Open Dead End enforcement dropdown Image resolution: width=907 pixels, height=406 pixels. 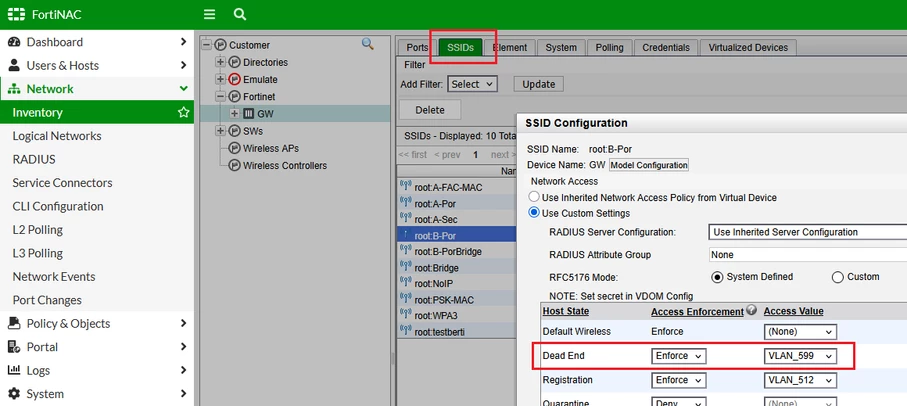point(679,356)
